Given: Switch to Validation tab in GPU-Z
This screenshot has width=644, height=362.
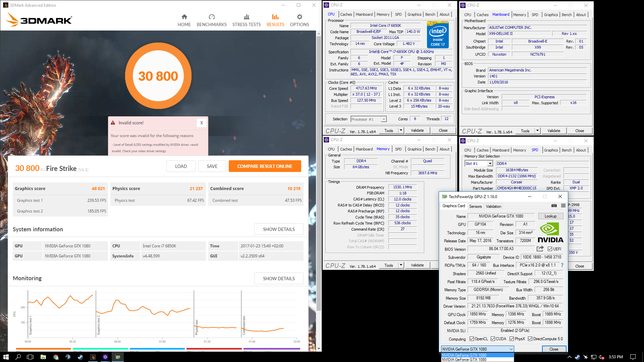Looking at the screenshot, I should 493,206.
